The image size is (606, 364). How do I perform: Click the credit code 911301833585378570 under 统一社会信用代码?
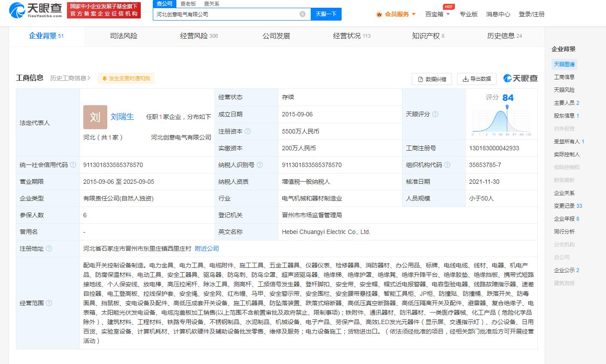pos(113,165)
